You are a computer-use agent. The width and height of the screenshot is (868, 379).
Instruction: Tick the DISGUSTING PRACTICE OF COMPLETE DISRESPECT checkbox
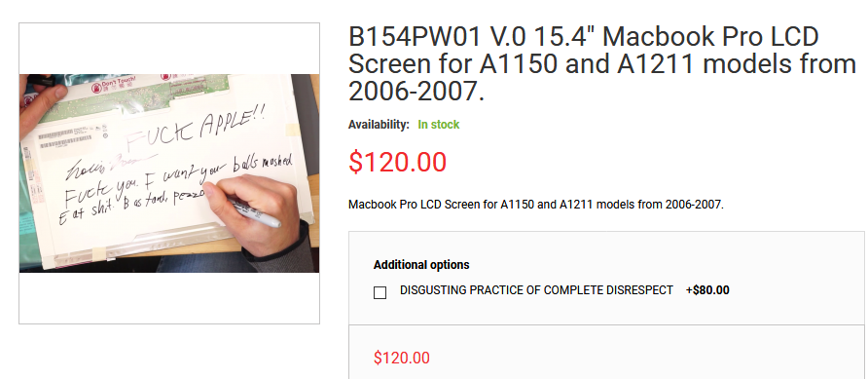380,292
